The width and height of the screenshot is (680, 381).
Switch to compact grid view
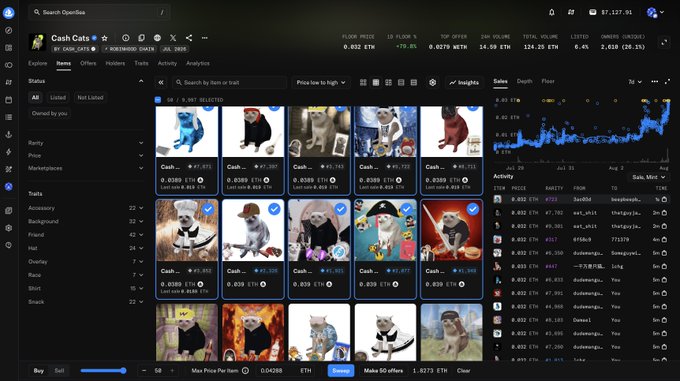click(x=376, y=82)
